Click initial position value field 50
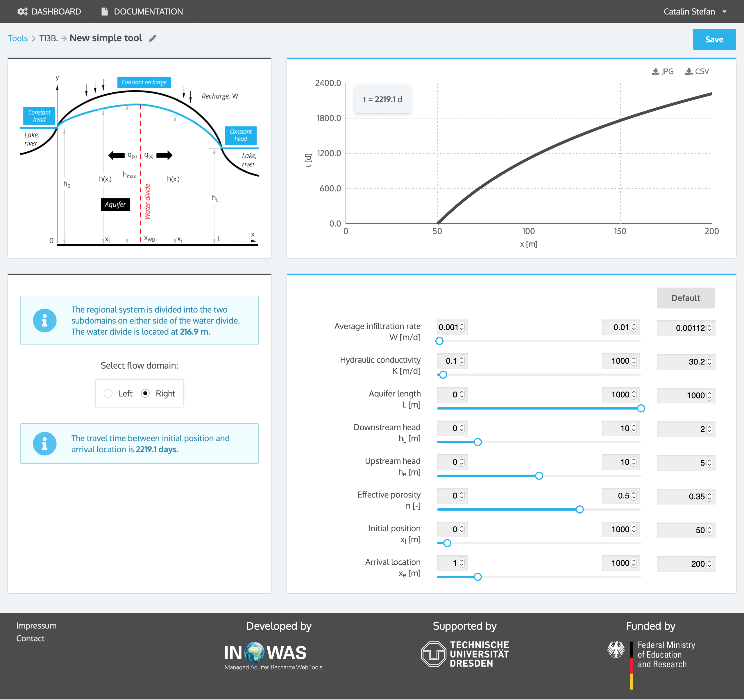The image size is (744, 700). (x=686, y=530)
